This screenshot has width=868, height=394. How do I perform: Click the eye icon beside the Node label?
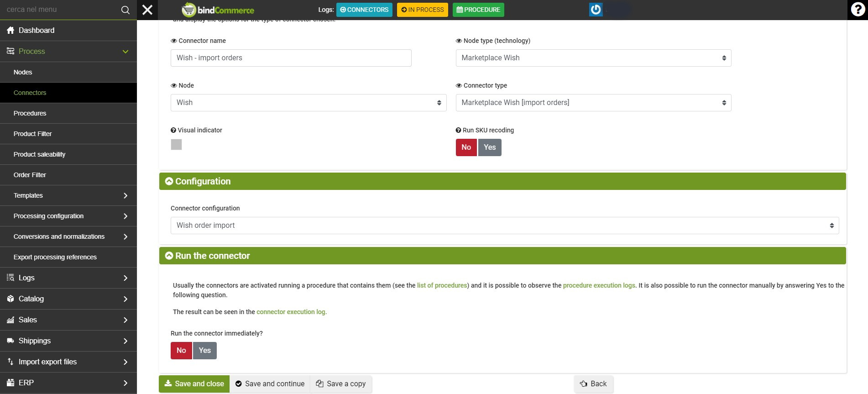[x=173, y=85]
